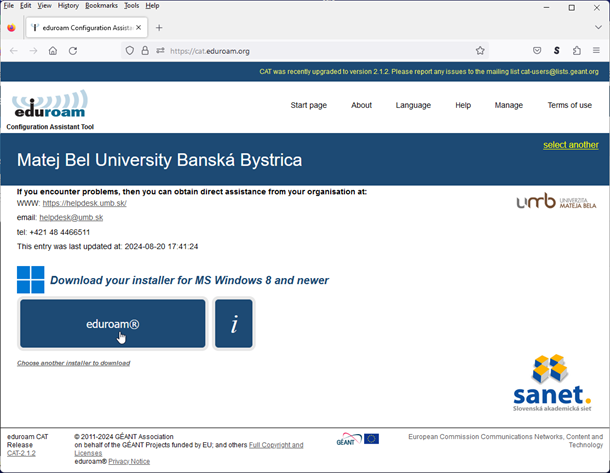Expand the list all tabs chevron
610x473 pixels.
[598, 27]
